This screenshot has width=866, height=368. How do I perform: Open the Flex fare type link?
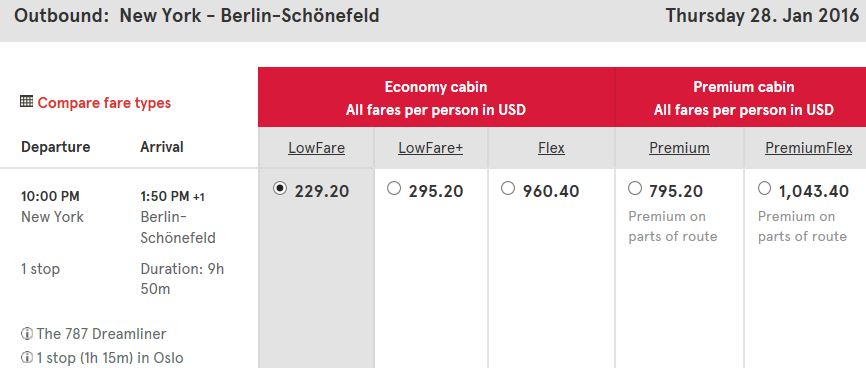point(551,148)
